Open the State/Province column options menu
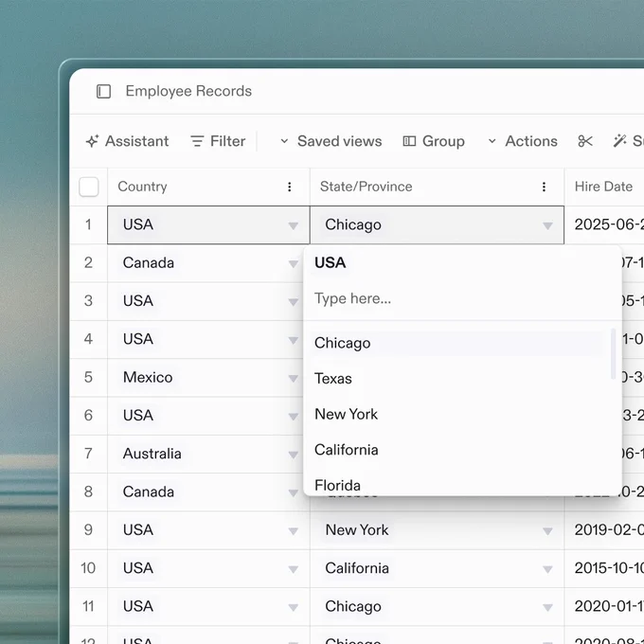Viewport: 644px width, 644px height. click(544, 187)
